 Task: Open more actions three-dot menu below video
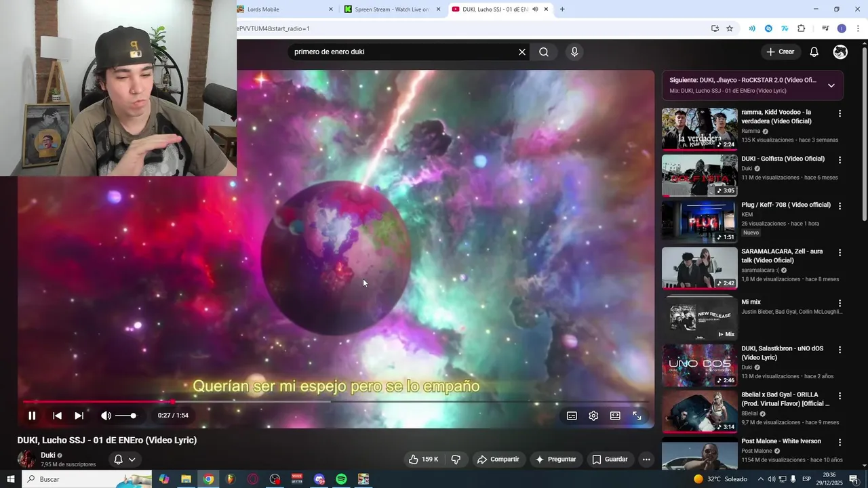coord(646,460)
